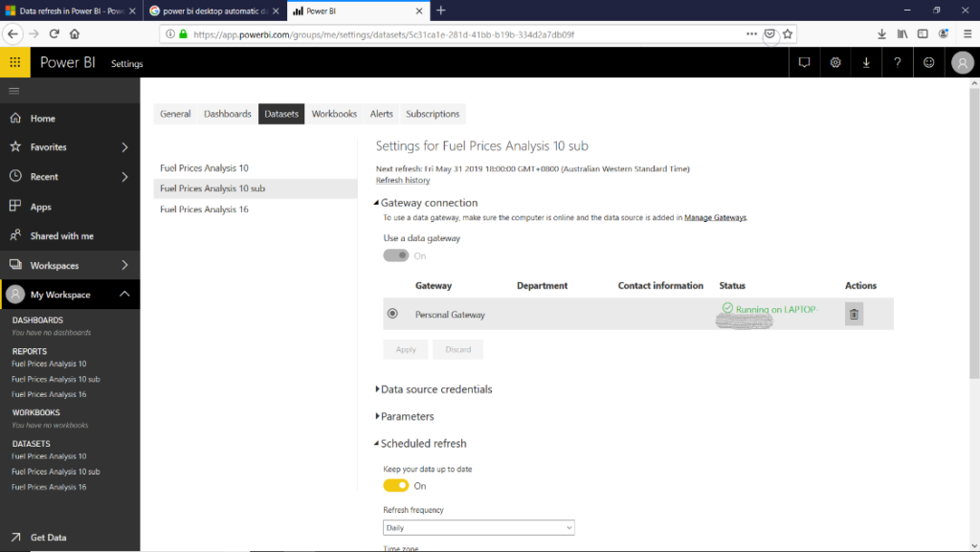
Task: Click the feedback smiley face icon
Action: pyautogui.click(x=928, y=63)
